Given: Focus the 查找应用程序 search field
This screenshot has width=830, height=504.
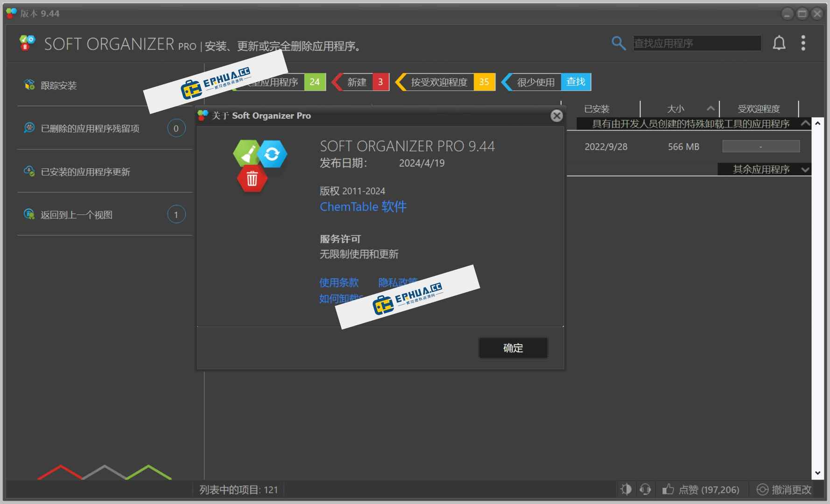Looking at the screenshot, I should (697, 43).
